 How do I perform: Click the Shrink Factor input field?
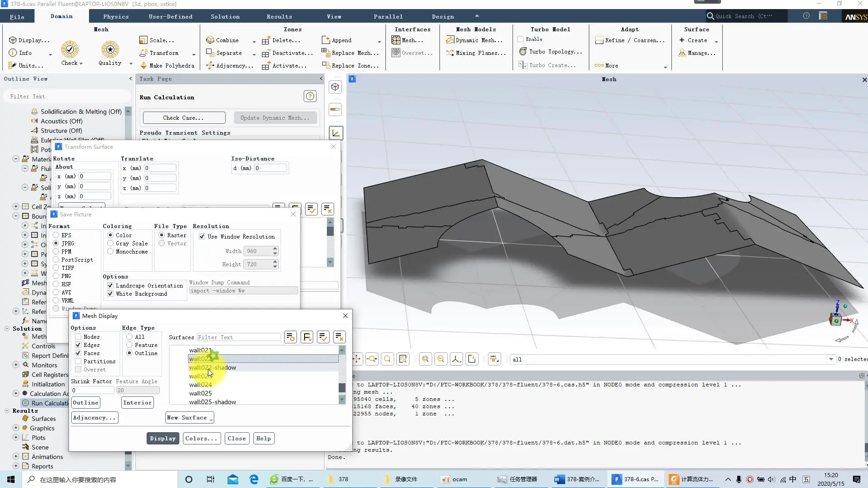(x=92, y=390)
